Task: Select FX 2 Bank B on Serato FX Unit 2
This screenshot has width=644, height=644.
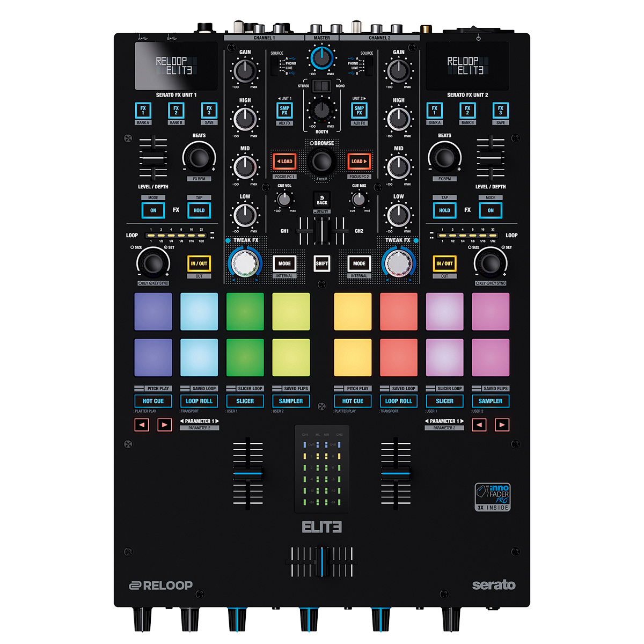Action: (x=467, y=111)
